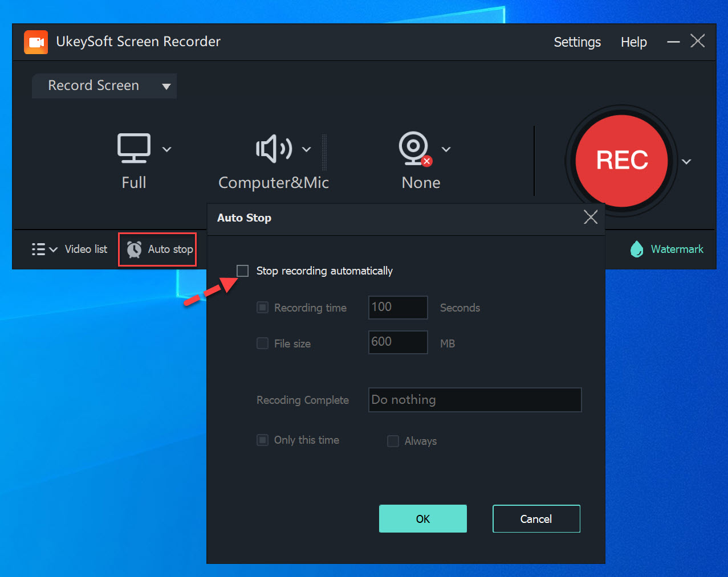This screenshot has height=577, width=728.
Task: Click the Auto stop label
Action: click(x=170, y=249)
